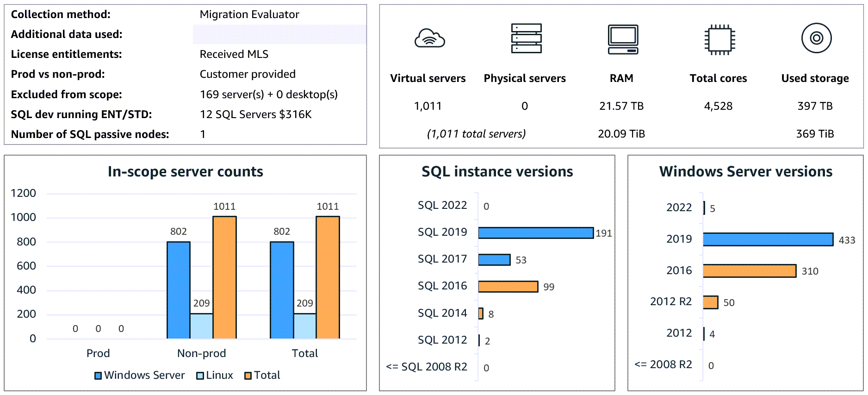Screen dimensions: 868x395
Task: Click the Windows Server versions chart title
Action: coord(745,172)
